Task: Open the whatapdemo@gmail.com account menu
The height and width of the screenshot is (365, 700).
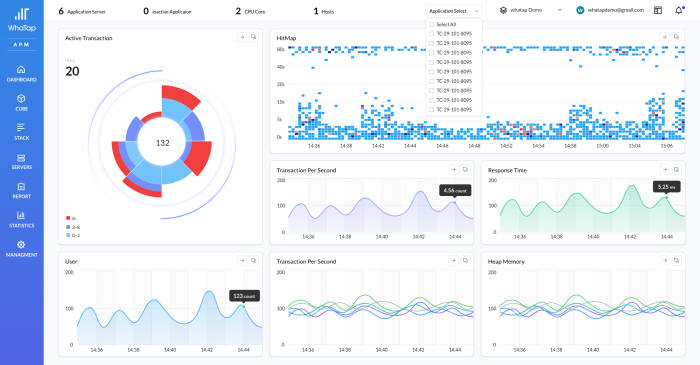Action: pos(610,10)
